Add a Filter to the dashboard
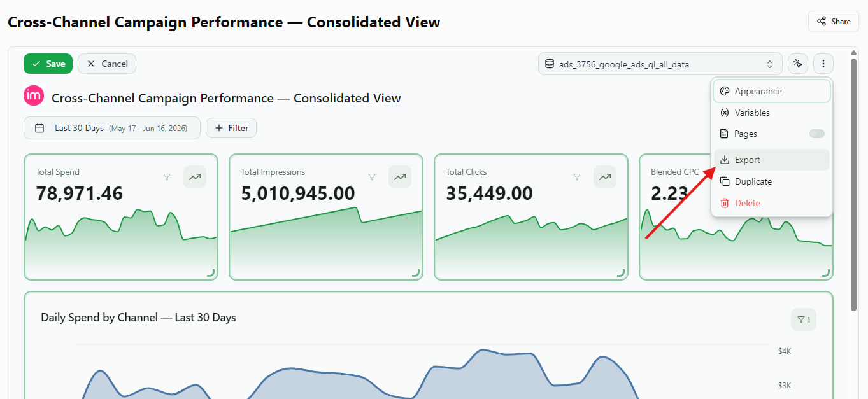 tap(231, 128)
